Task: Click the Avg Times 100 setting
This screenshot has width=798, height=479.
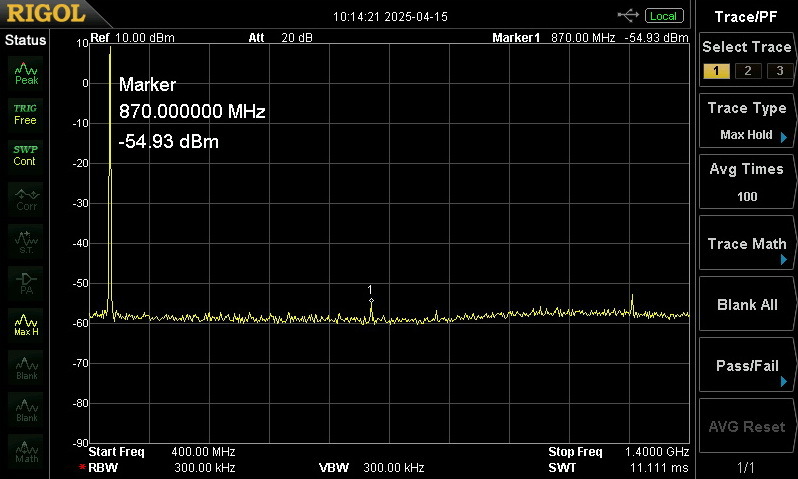Action: [x=747, y=182]
